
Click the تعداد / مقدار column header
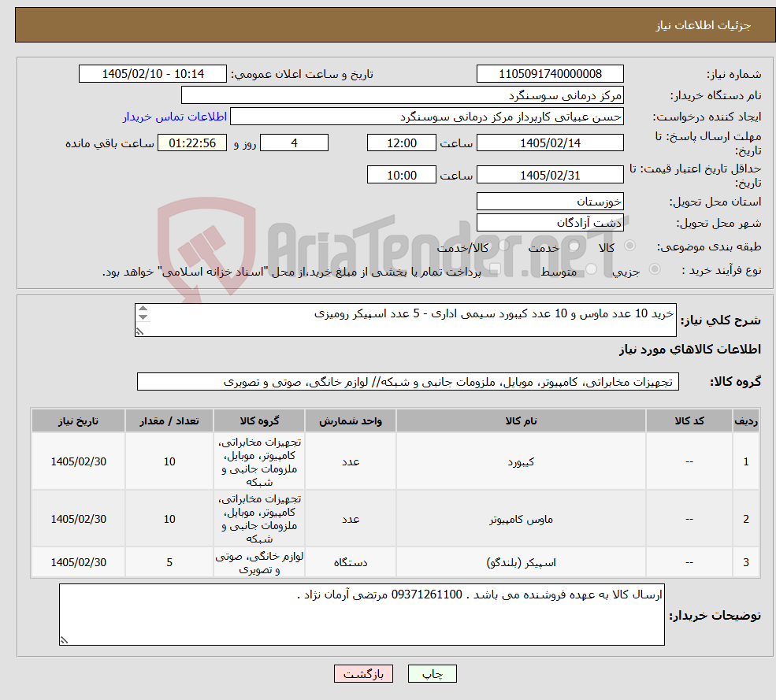point(169,420)
